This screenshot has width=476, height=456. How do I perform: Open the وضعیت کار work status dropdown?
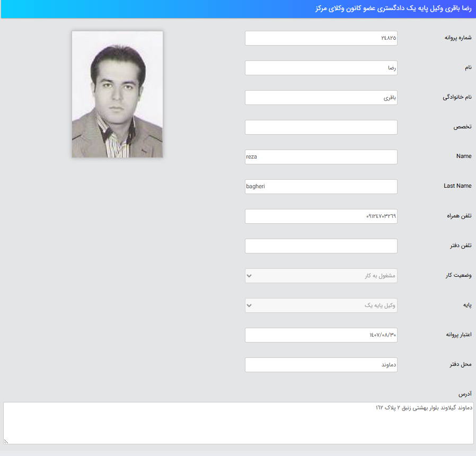click(x=321, y=276)
